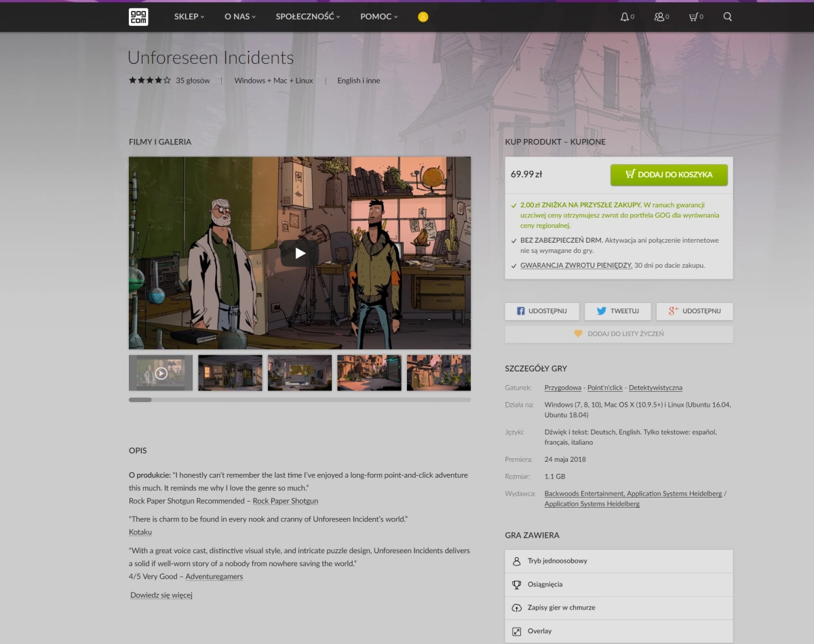Open Application Systems Heidelberg second-line link
The image size is (814, 644).
pos(592,504)
